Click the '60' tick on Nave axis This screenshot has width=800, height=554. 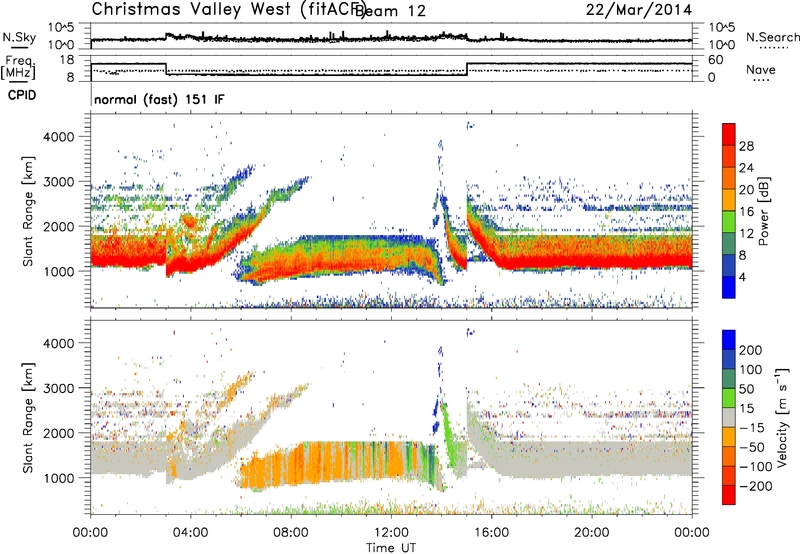tap(716, 60)
